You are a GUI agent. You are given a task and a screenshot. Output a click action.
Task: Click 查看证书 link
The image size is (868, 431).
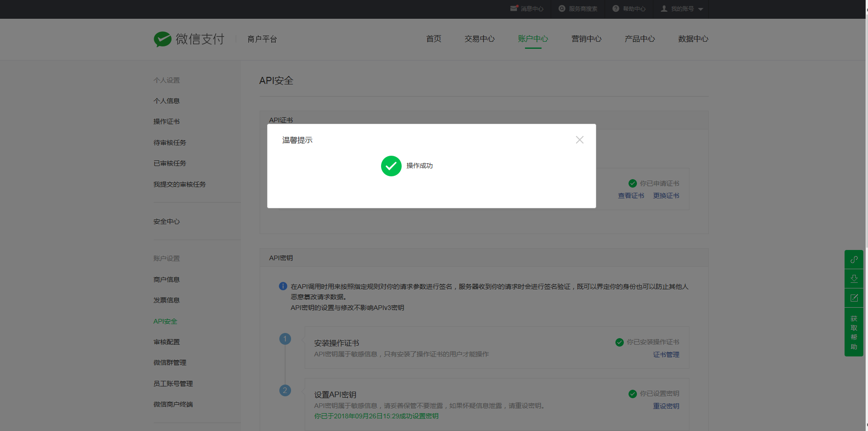tap(631, 196)
